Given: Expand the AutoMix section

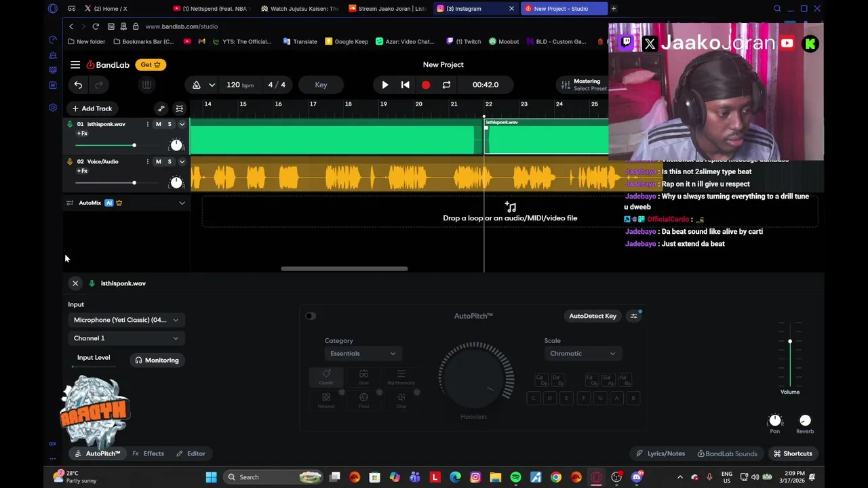Looking at the screenshot, I should pyautogui.click(x=182, y=203).
